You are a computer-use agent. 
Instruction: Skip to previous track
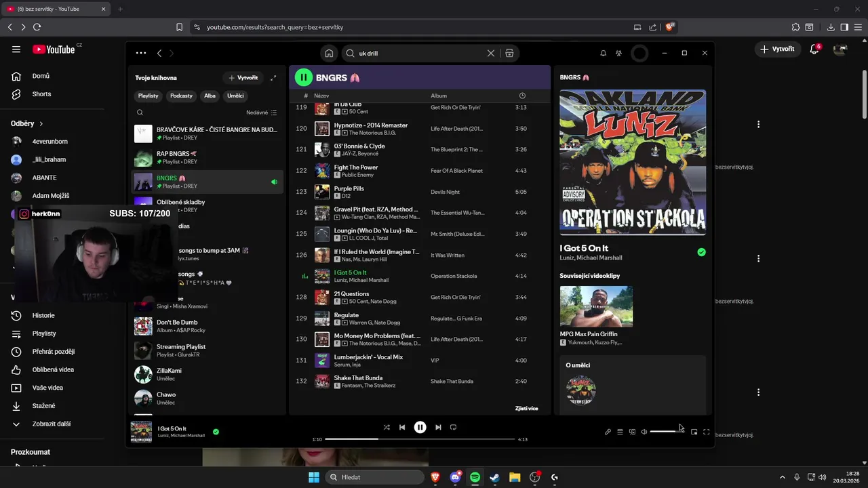pyautogui.click(x=402, y=427)
